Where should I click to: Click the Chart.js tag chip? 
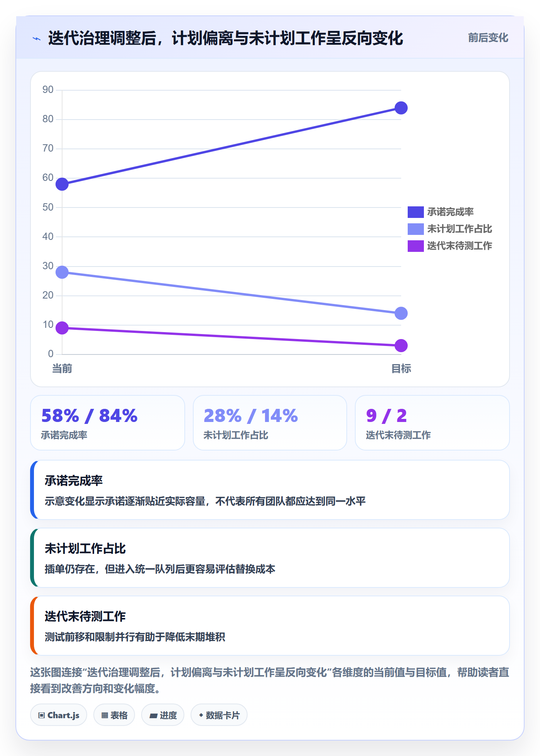pos(59,715)
